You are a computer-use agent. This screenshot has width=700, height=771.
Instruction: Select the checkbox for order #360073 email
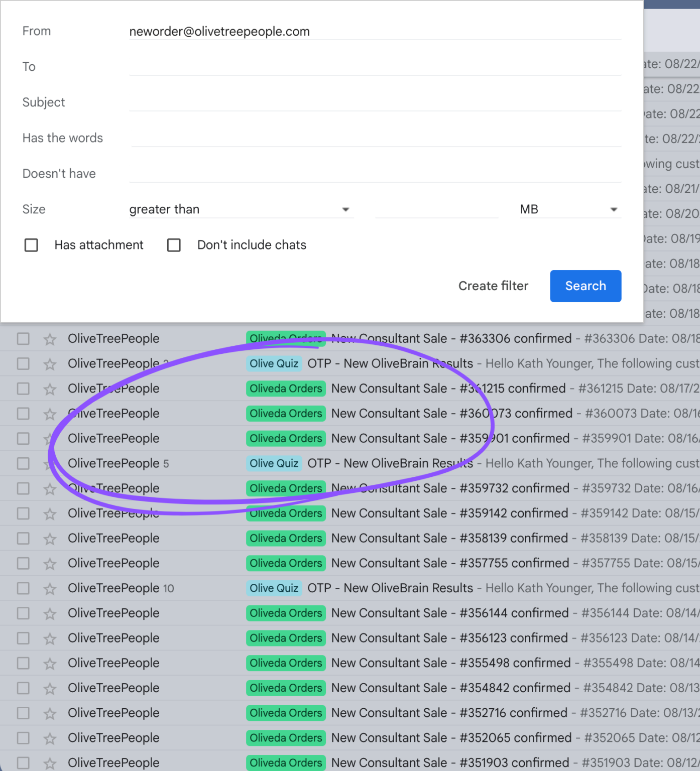pos(23,414)
